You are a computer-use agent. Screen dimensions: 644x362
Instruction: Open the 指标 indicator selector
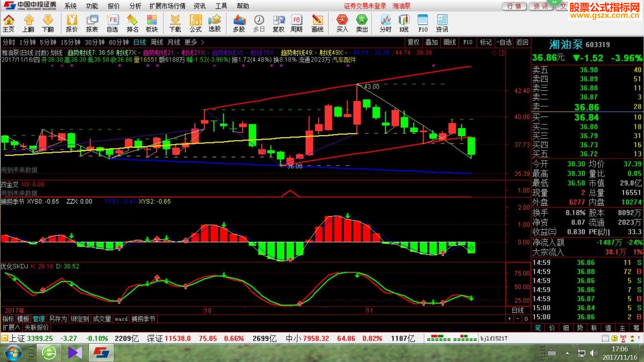coord(8,319)
